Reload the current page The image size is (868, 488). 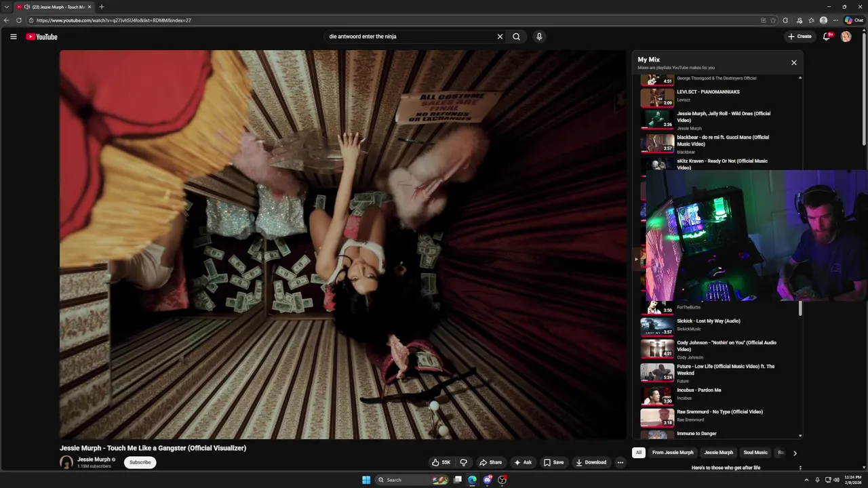tap(19, 20)
